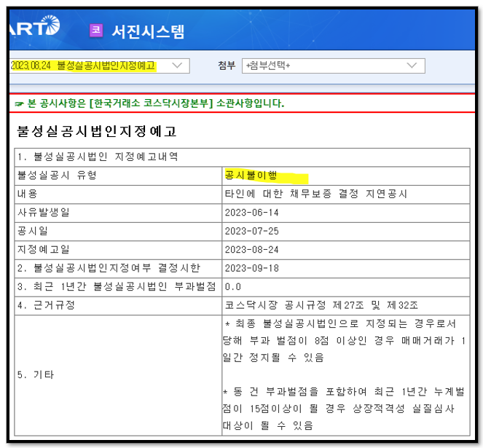Click '3. 최근 1년간 불성실공시법인 부과벌점' label

pyautogui.click(x=118, y=286)
